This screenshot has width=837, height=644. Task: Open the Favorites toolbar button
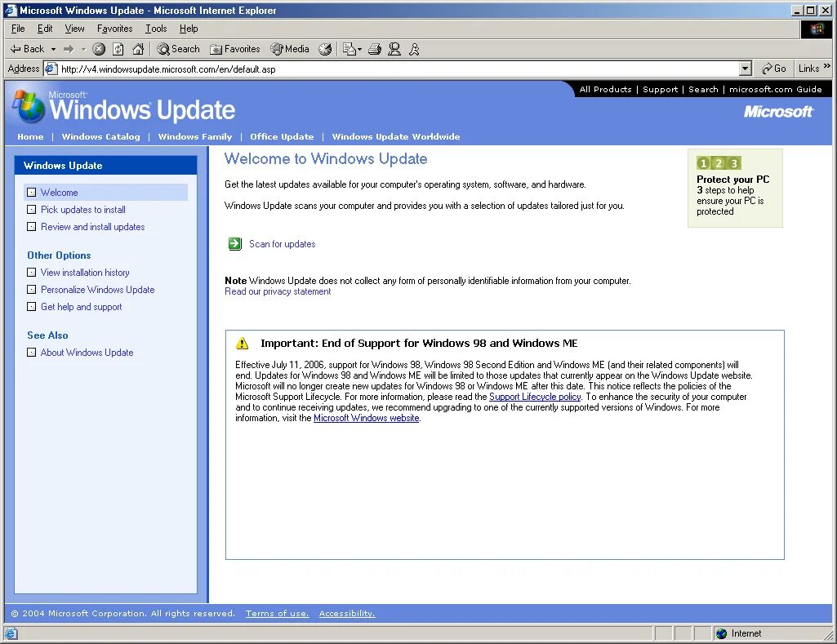(235, 49)
